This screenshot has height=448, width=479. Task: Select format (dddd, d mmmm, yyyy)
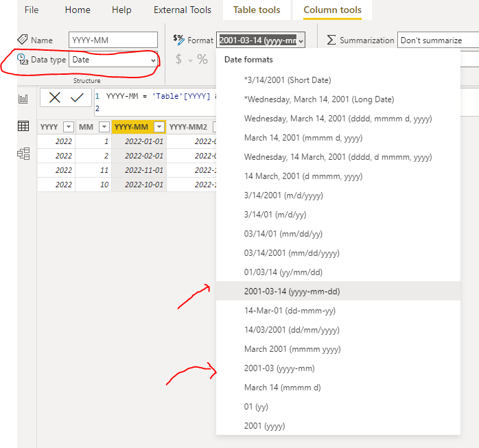[x=338, y=157]
